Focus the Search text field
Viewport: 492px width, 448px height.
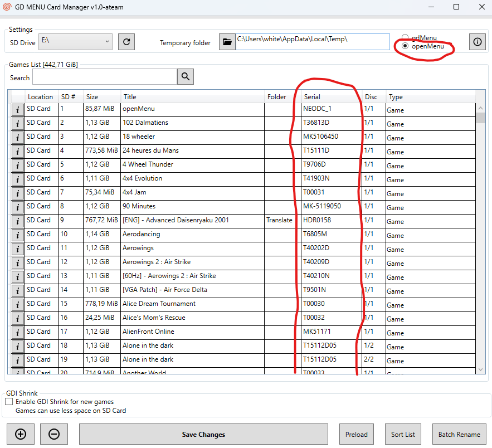tap(104, 77)
